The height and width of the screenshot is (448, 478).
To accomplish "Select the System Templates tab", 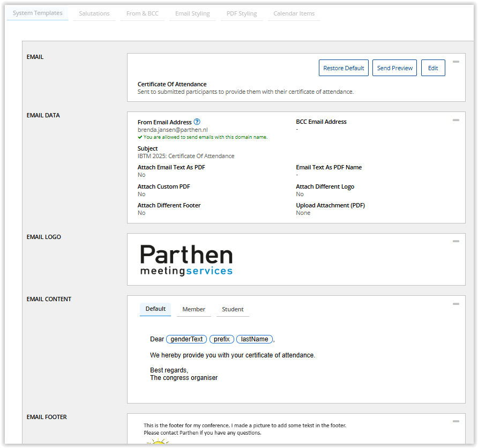I will tap(38, 13).
